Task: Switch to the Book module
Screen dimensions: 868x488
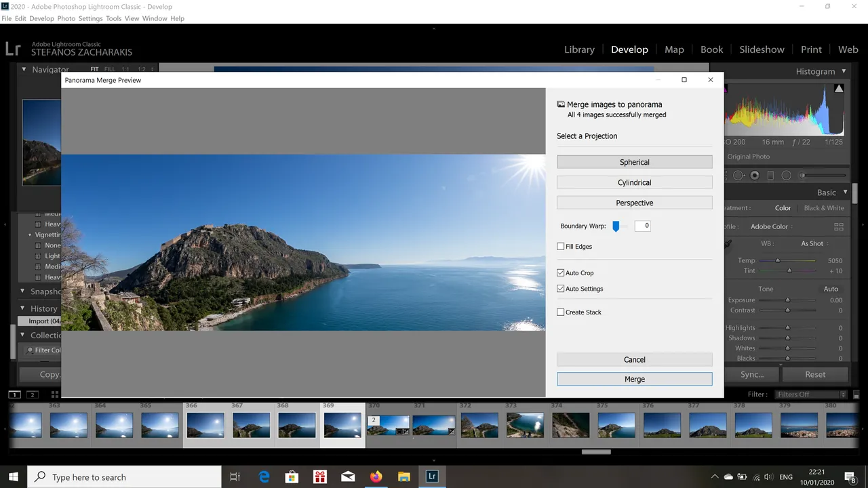Action: pyautogui.click(x=712, y=49)
